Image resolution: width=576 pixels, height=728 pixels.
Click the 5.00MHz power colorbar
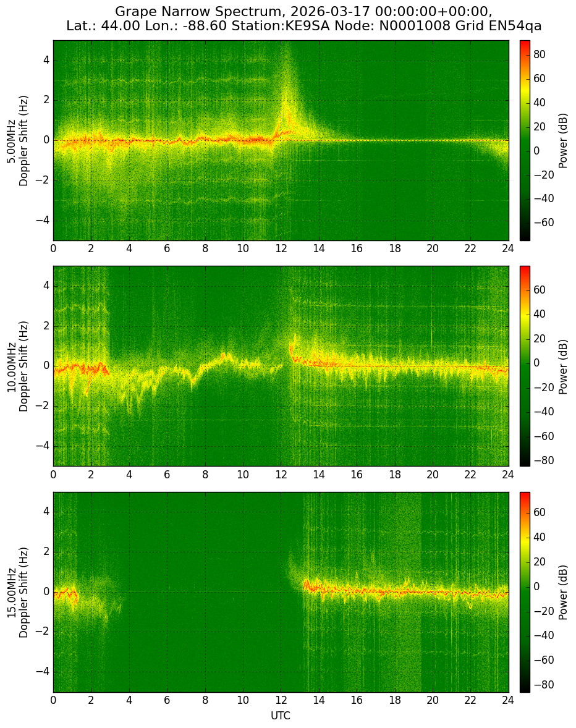(525, 140)
